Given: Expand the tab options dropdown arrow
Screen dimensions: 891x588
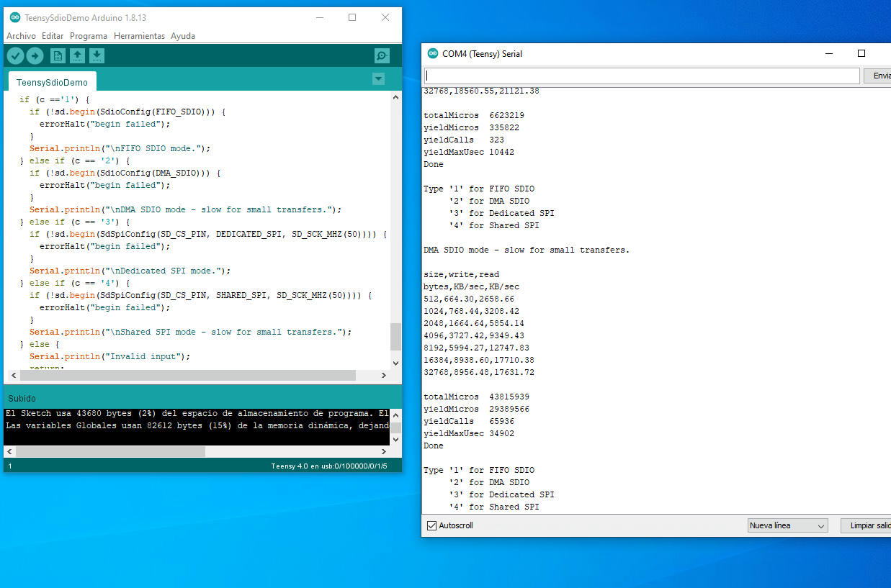Looking at the screenshot, I should [379, 78].
